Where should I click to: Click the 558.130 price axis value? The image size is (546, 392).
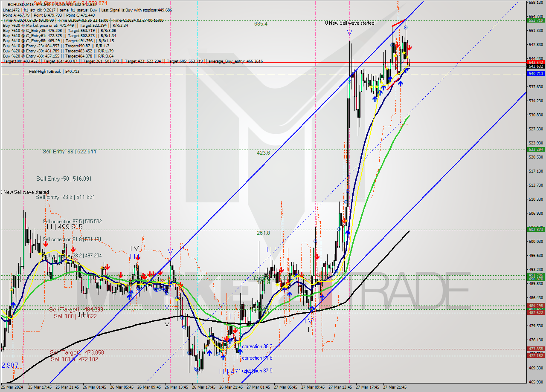click(x=536, y=3)
